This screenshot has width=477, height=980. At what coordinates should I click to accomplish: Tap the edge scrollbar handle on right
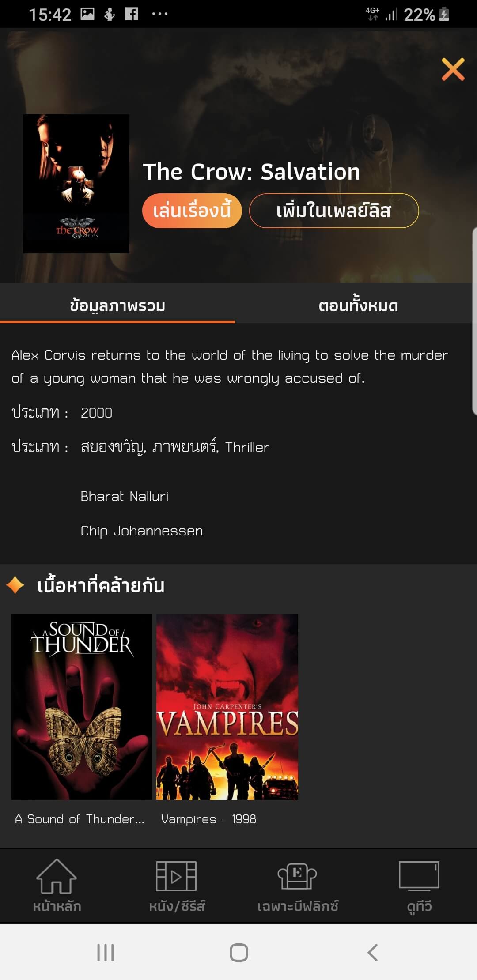[x=474, y=321]
